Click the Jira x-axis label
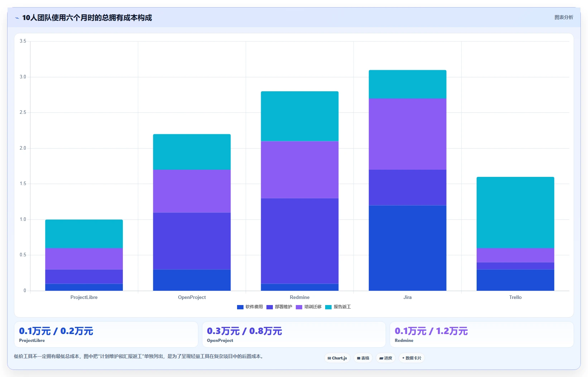The width and height of the screenshot is (588, 377). click(x=408, y=298)
